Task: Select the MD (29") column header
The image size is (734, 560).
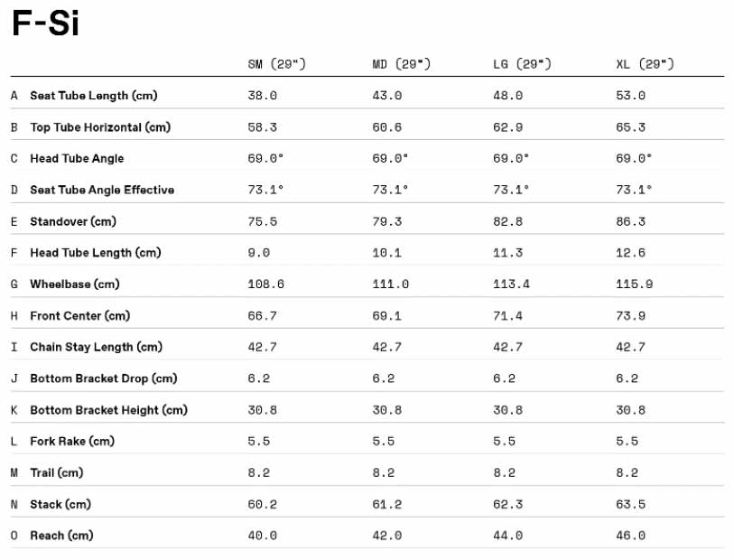Action: (x=401, y=64)
